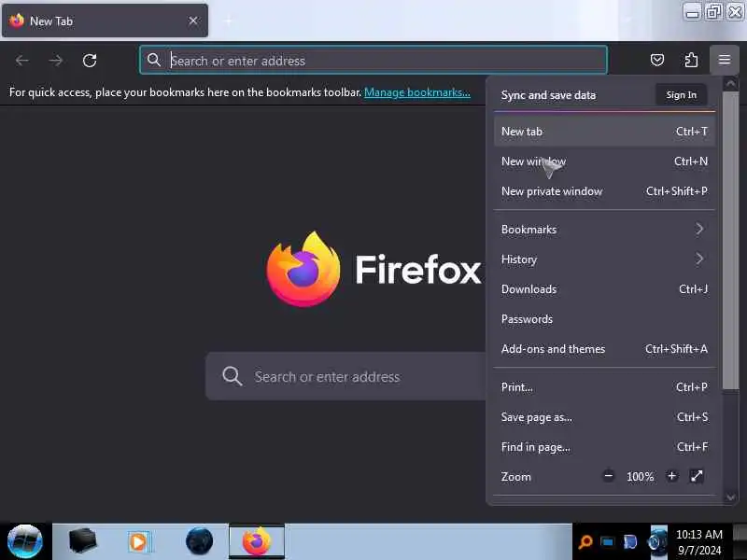
Task: Click the menu scrollbar up arrow
Action: click(x=730, y=83)
